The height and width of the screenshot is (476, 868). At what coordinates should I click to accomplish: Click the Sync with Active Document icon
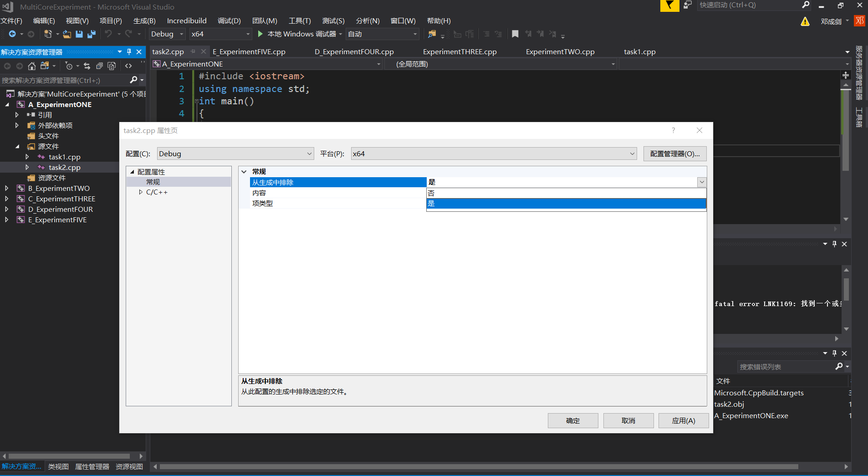pos(87,66)
